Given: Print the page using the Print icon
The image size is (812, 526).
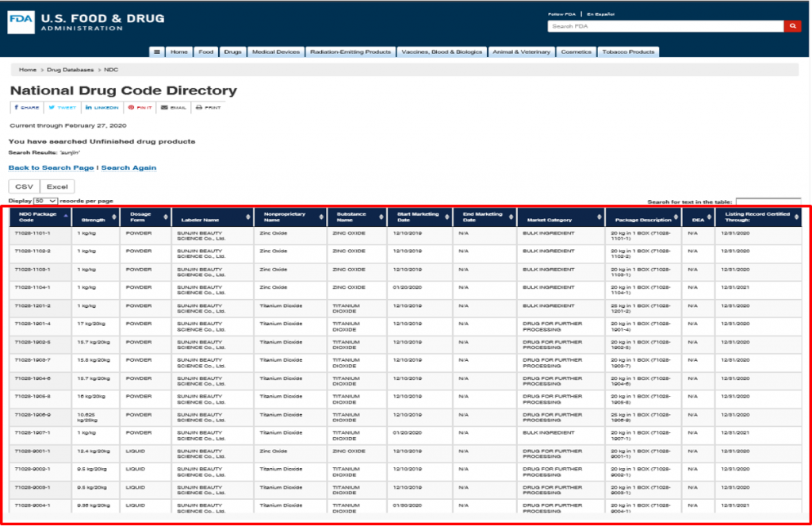Looking at the screenshot, I should [209, 107].
